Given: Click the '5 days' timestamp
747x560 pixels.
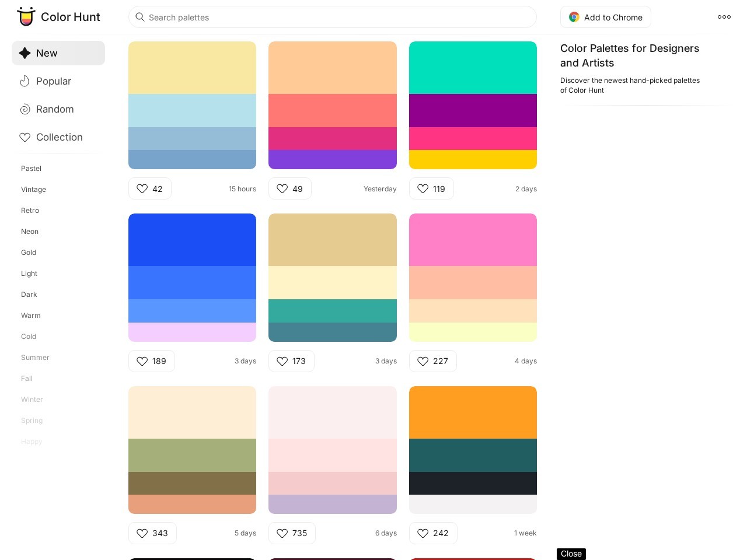Looking at the screenshot, I should (x=245, y=533).
